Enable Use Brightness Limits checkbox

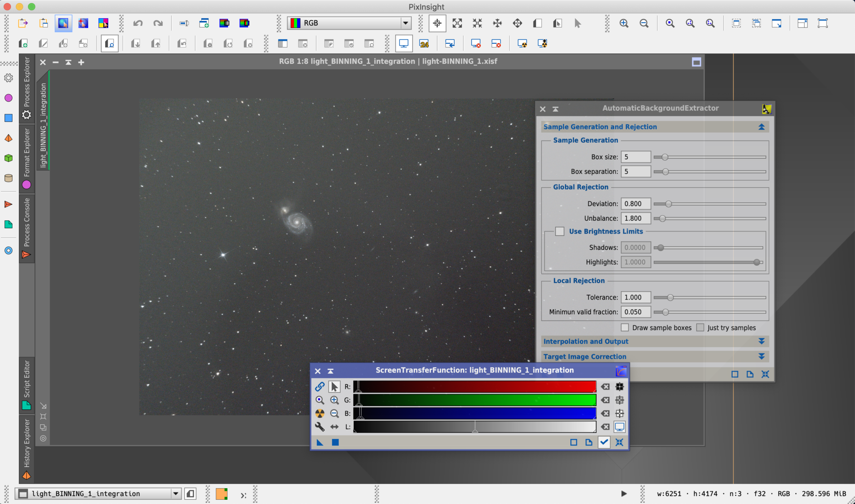click(560, 231)
